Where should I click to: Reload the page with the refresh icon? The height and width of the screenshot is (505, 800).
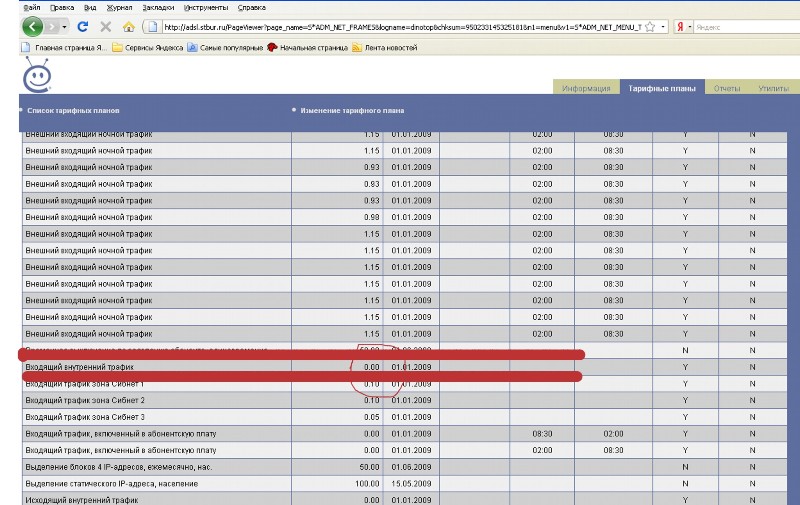pyautogui.click(x=83, y=27)
